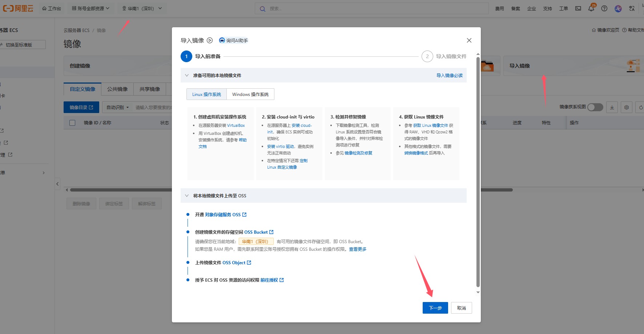644x334 pixels.
Task: Open the Cloud Shell terminal icon
Action: (578, 8)
